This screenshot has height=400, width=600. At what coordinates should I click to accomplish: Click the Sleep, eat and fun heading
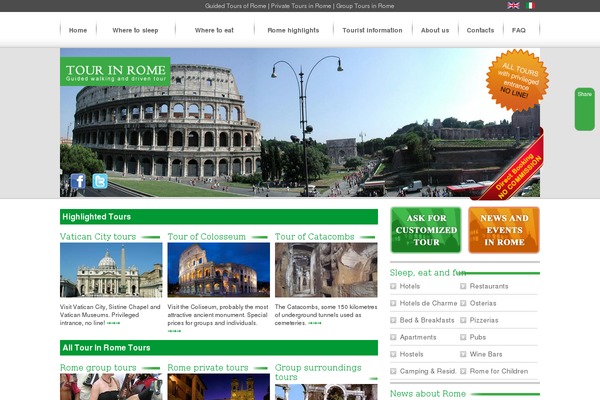tap(428, 273)
